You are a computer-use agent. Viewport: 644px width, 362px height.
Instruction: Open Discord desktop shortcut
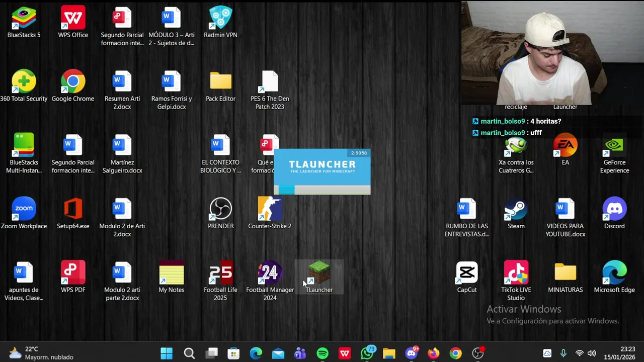[x=614, y=214]
